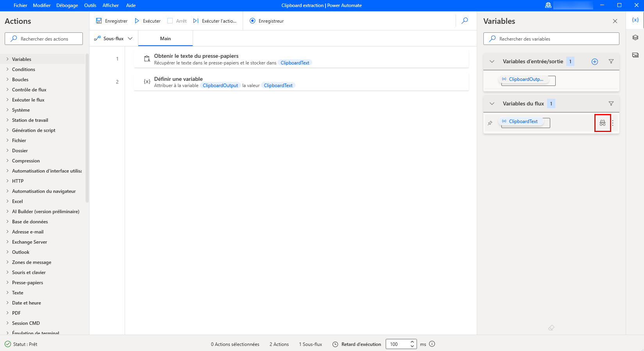Screen dimensions: 644x351
Task: Click the Statut : Prêt indicator
Action: tap(21, 344)
